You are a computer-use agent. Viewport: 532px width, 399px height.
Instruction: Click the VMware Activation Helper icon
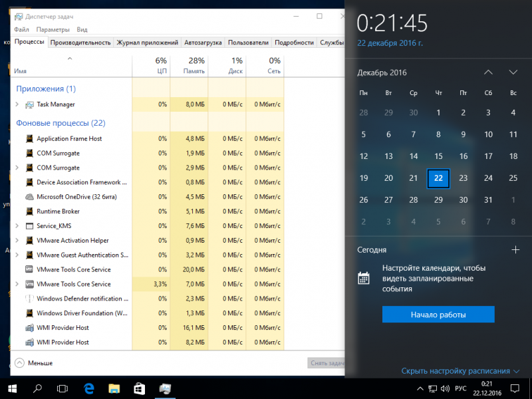(29, 241)
